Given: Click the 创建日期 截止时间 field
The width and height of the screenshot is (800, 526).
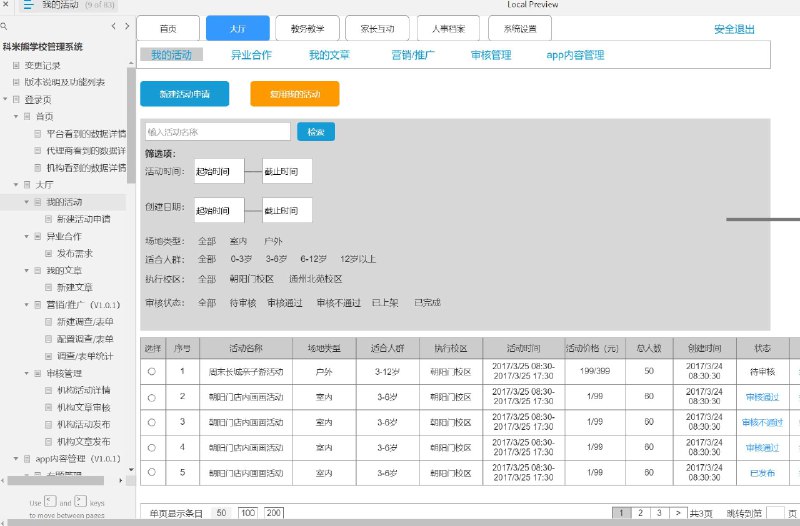Looking at the screenshot, I should (x=287, y=210).
